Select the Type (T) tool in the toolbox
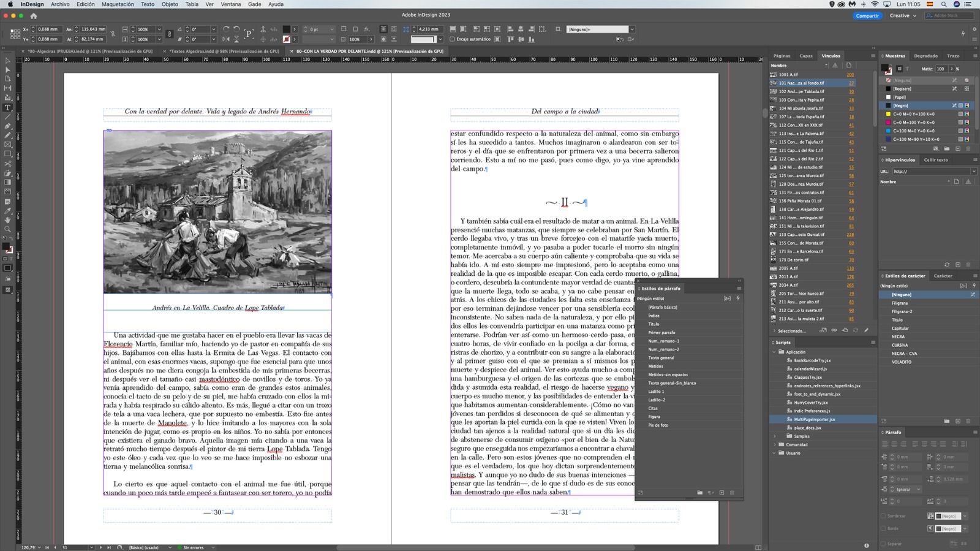Image resolution: width=980 pixels, height=551 pixels. (7, 107)
